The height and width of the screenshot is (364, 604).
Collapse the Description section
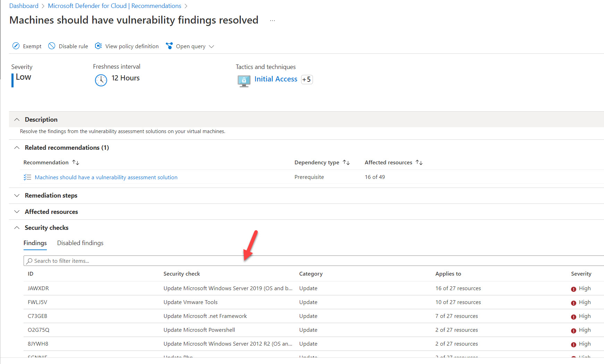tap(17, 120)
